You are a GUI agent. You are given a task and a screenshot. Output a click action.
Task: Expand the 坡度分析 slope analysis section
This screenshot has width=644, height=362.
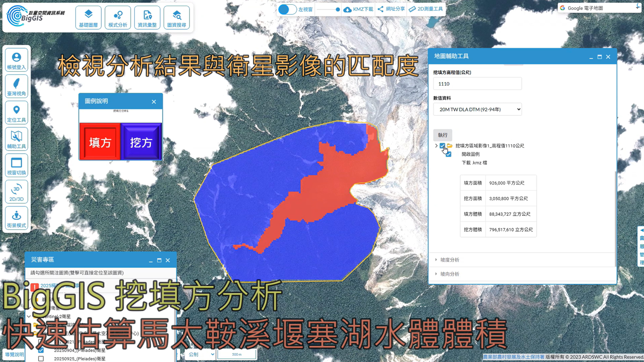(450, 260)
